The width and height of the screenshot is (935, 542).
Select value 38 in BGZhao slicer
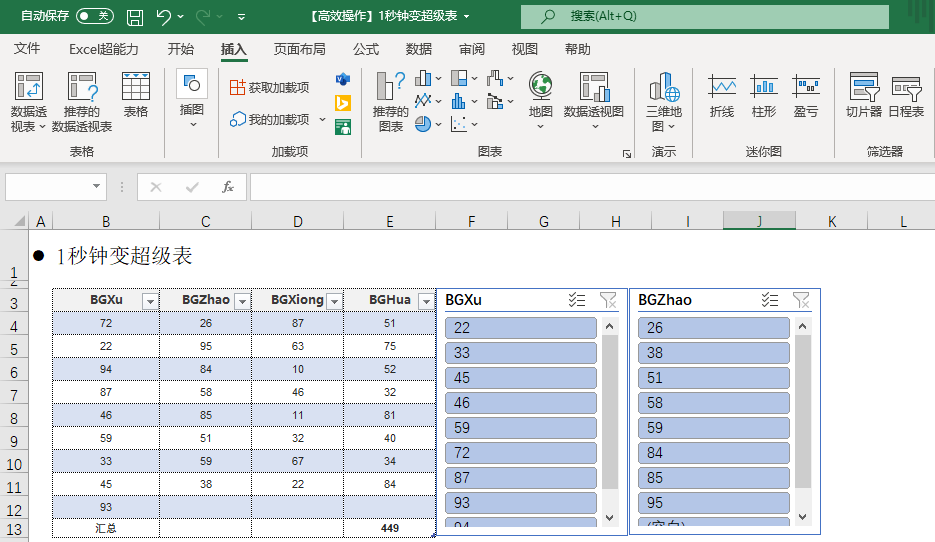point(714,353)
